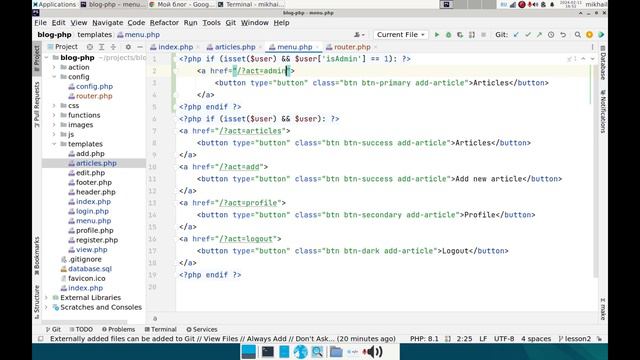Open the user account icon dropdown in the toolbar
Viewport: 640px width, 360px height.
(359, 35)
